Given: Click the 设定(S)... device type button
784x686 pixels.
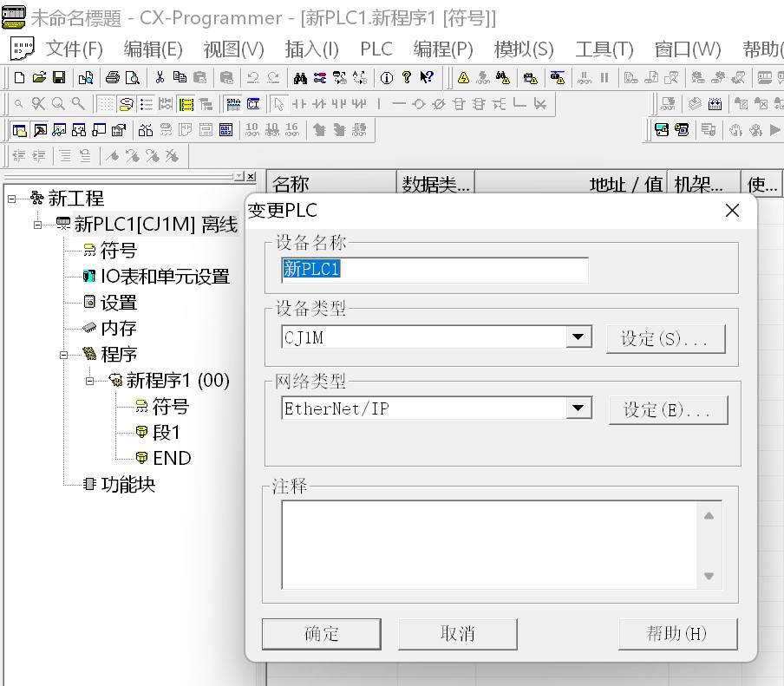Looking at the screenshot, I should pyautogui.click(x=665, y=339).
